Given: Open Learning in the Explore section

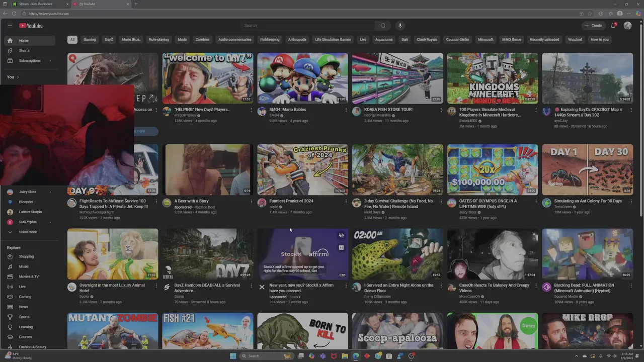Looking at the screenshot, I should point(30,327).
